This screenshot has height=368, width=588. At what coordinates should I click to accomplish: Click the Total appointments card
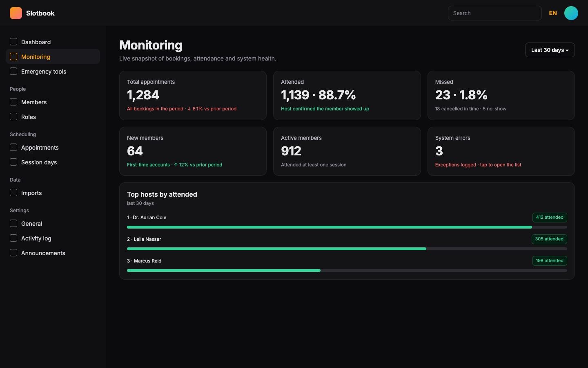(193, 95)
